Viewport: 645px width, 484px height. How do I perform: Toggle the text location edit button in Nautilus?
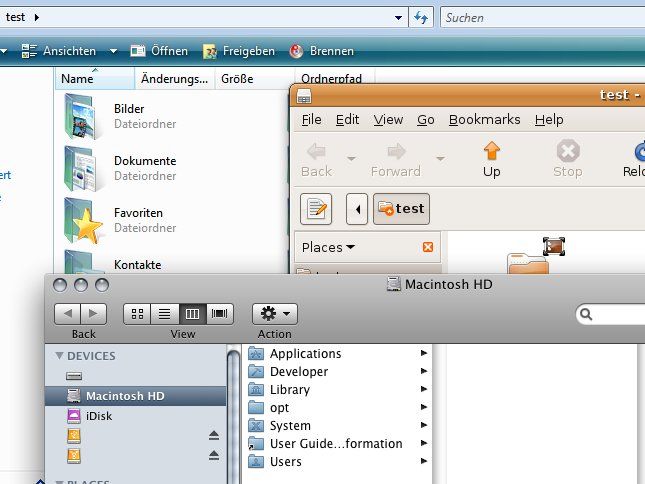[x=316, y=209]
